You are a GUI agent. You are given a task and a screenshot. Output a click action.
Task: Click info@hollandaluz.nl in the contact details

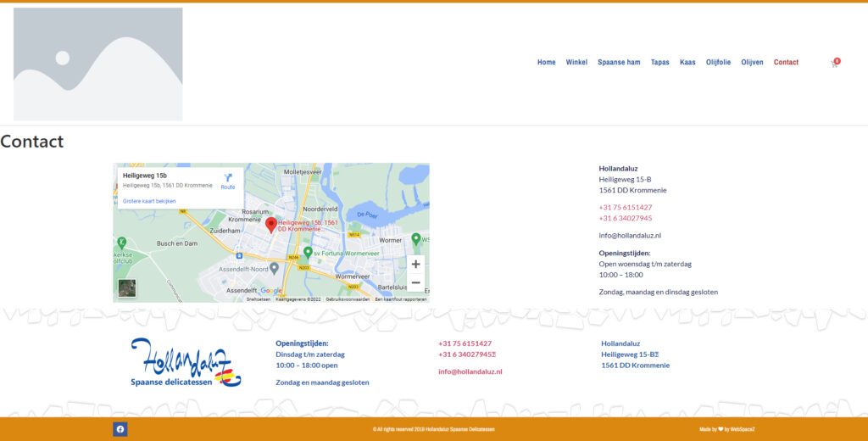click(630, 236)
